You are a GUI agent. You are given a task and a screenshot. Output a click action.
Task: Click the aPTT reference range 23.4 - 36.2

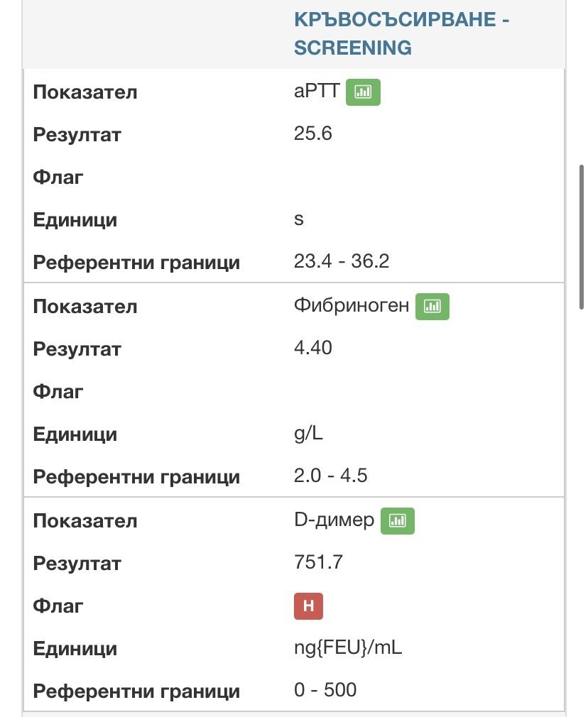(342, 263)
